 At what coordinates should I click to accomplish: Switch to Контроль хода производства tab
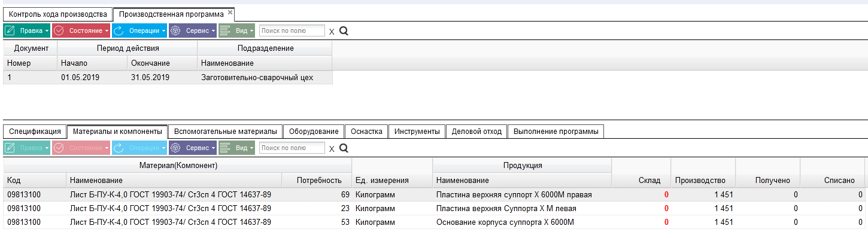[57, 14]
